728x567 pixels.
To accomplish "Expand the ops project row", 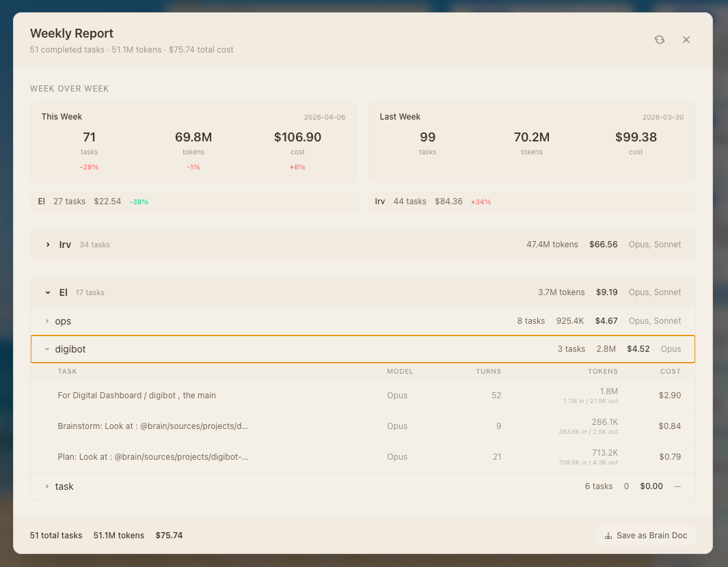I will pyautogui.click(x=362, y=321).
